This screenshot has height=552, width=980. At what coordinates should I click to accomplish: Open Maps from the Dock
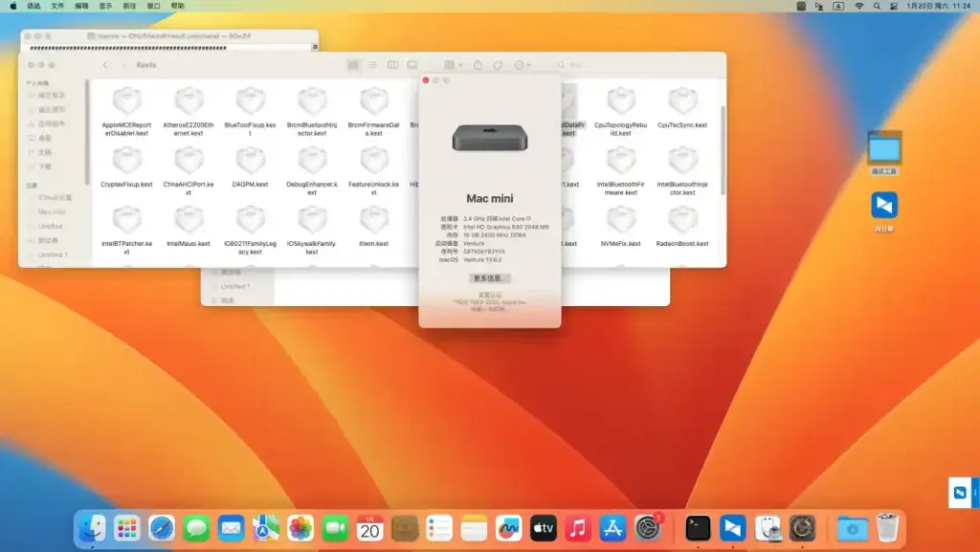[266, 529]
